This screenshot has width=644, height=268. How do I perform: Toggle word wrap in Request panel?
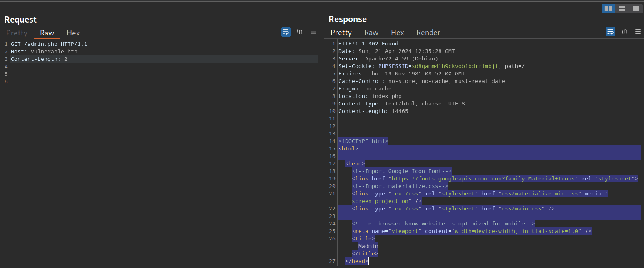286,32
